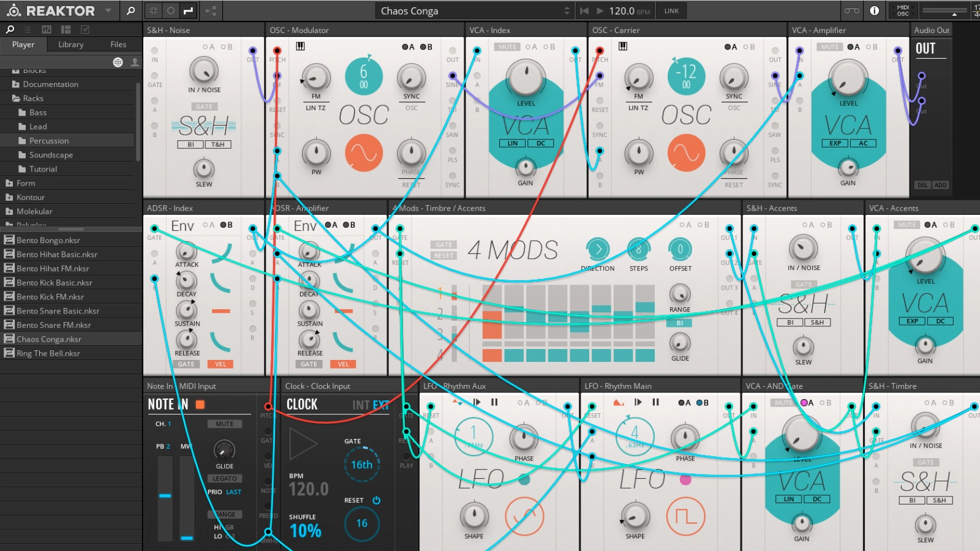Load Bento Bongo.nksr file
Screen dimensions: 980x551
point(71,241)
